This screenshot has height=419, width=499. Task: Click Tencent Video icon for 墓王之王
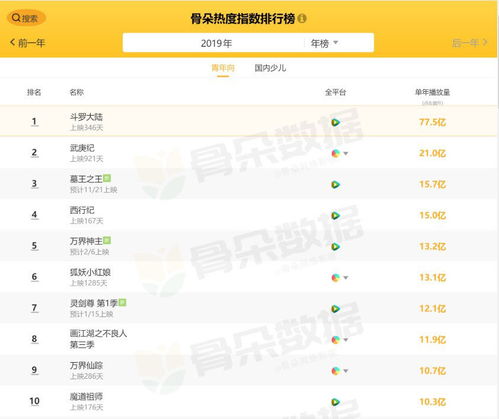pyautogui.click(x=335, y=184)
